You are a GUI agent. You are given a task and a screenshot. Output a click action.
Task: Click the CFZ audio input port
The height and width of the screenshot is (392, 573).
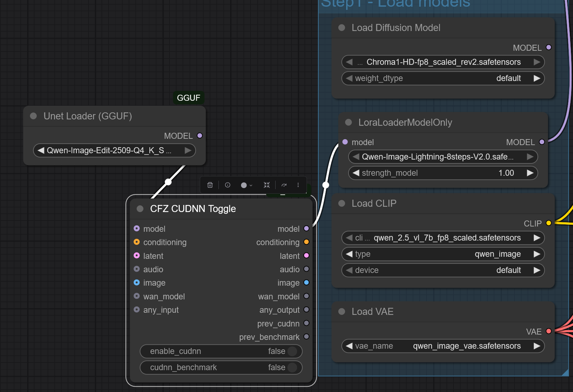click(137, 269)
